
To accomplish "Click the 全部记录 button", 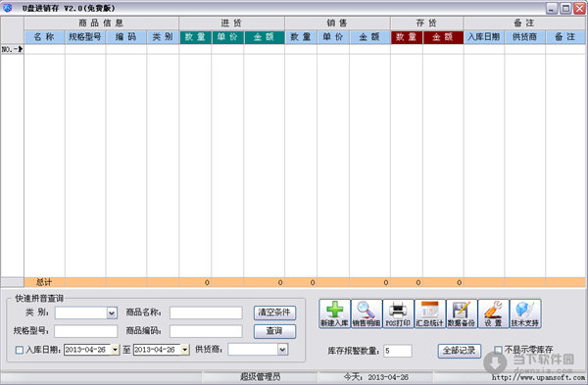I will coord(459,351).
